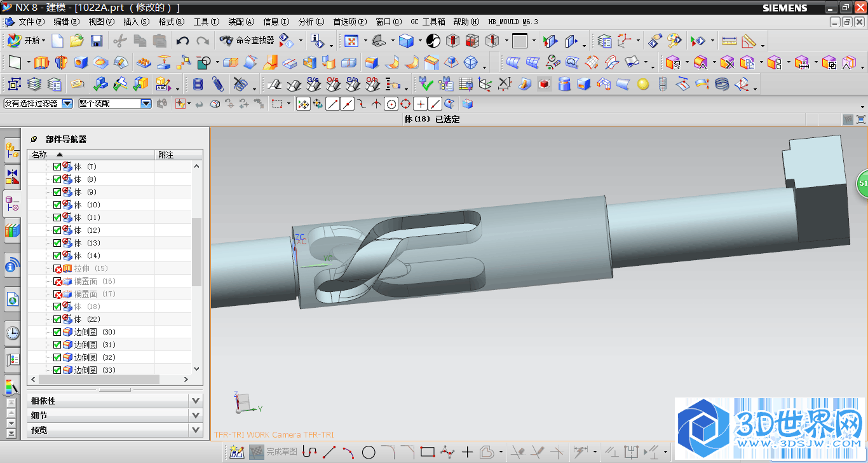Uncheck the 体 (7) feature checkbox
The image size is (868, 463).
(x=57, y=167)
